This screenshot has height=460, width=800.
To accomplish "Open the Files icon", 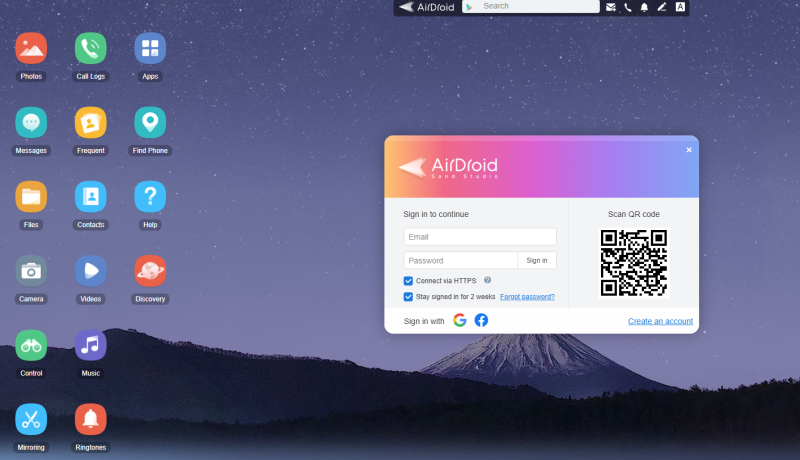I will tap(31, 197).
